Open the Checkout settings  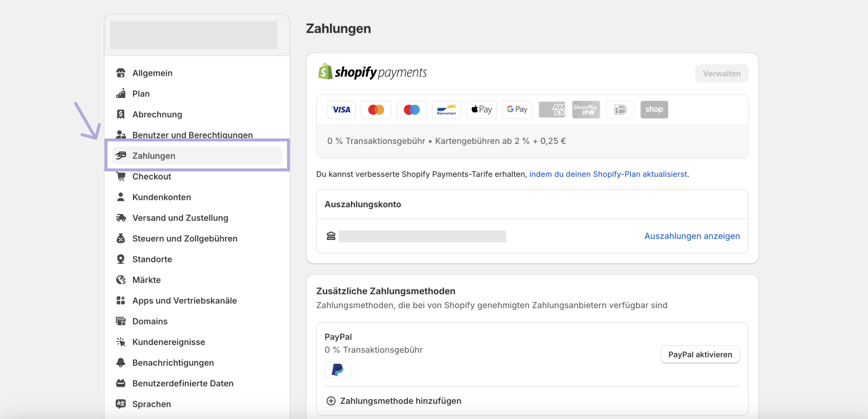pyautogui.click(x=197, y=176)
